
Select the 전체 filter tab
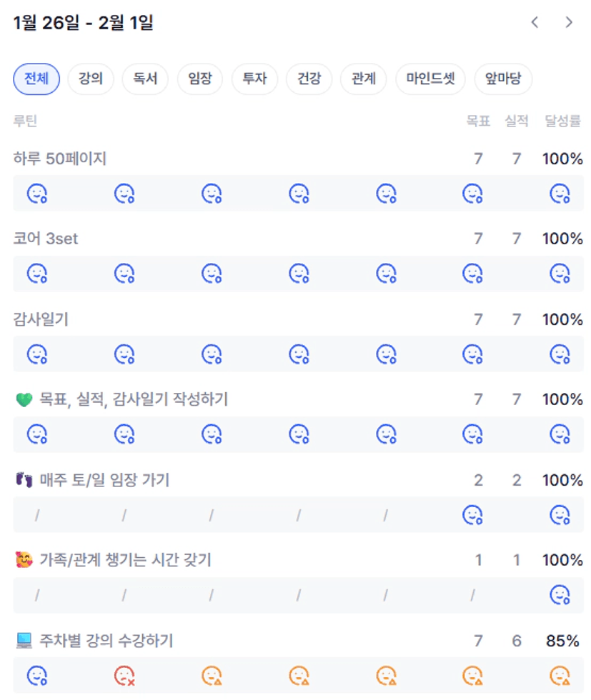36,79
